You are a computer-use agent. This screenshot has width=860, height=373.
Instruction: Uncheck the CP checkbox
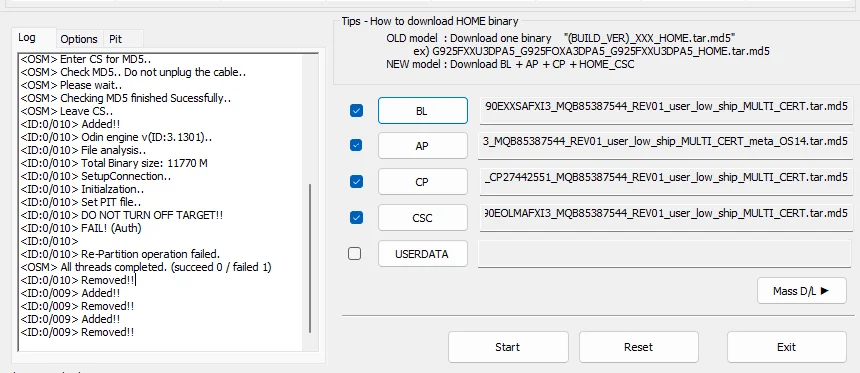tap(356, 182)
